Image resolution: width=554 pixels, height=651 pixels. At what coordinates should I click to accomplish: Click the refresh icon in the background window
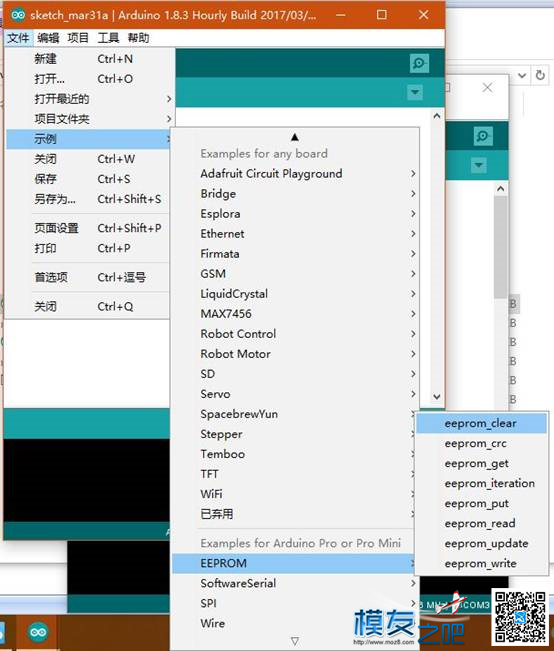tap(540, 76)
